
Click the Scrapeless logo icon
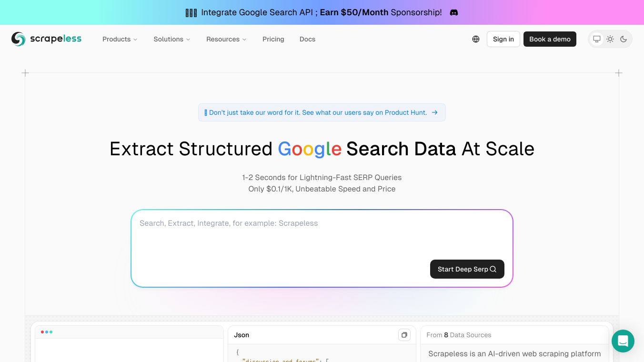pyautogui.click(x=19, y=39)
